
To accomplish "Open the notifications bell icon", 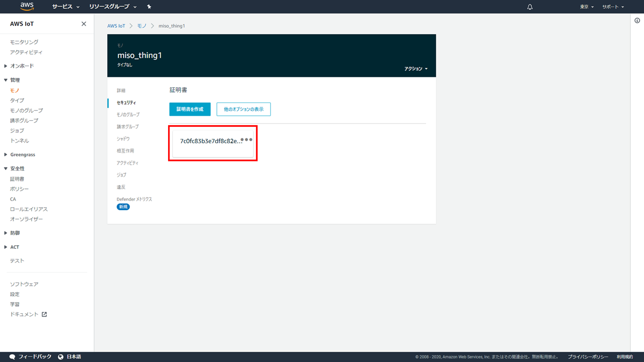I will 530,7.
